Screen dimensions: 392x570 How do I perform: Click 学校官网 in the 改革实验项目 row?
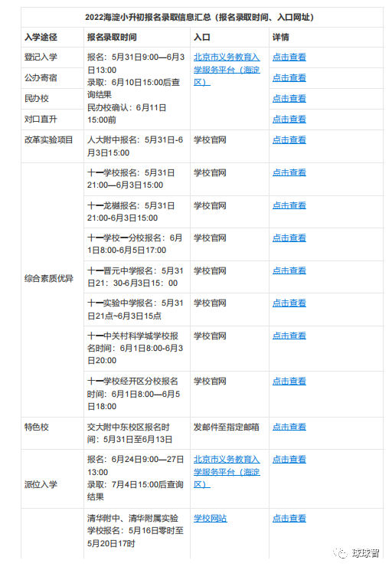[210, 140]
